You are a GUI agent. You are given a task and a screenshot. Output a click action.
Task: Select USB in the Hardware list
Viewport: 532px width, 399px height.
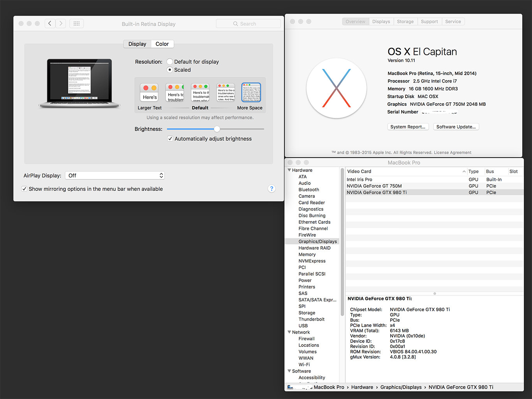coord(303,326)
